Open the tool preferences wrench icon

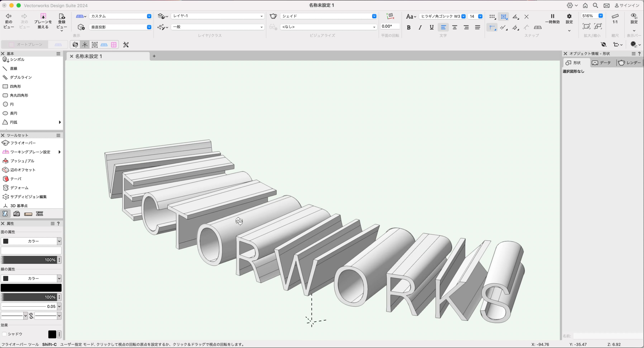click(126, 45)
